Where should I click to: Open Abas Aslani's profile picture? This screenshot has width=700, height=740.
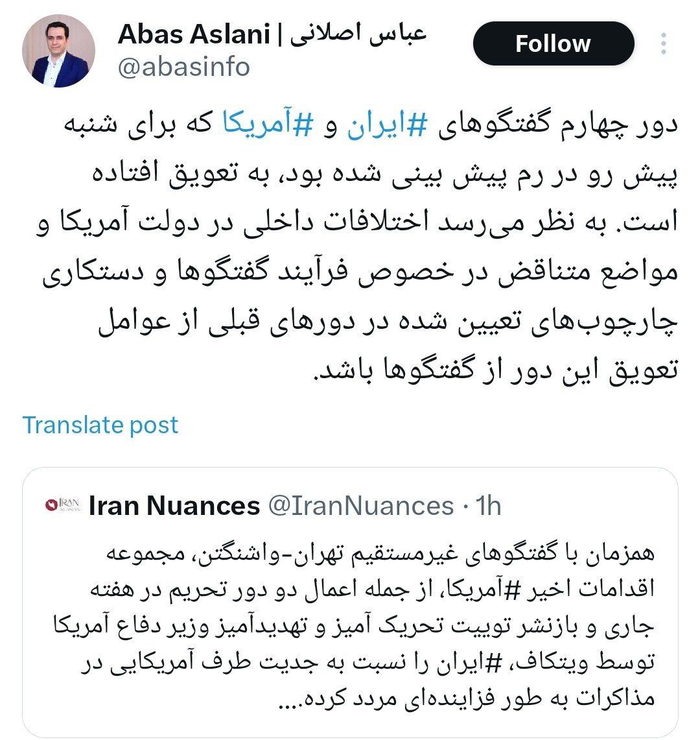point(58,51)
